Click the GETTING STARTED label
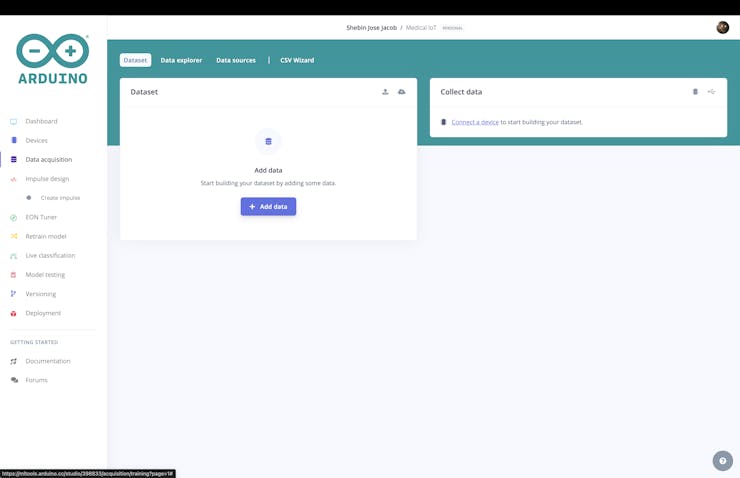Screen dimensions: 740x478 [34, 342]
